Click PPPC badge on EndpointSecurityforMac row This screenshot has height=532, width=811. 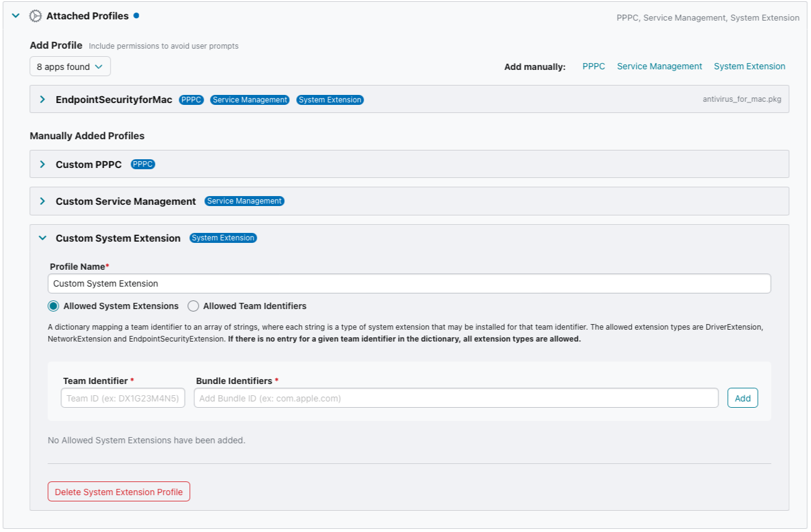coord(191,100)
